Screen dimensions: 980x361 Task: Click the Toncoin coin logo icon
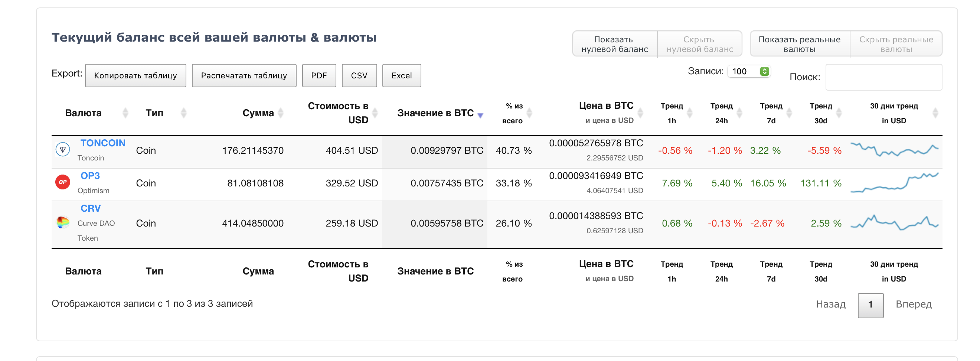(63, 149)
